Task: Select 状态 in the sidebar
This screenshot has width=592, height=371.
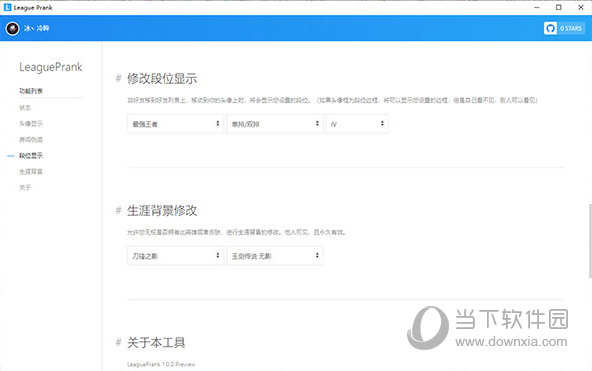Action: [25, 108]
